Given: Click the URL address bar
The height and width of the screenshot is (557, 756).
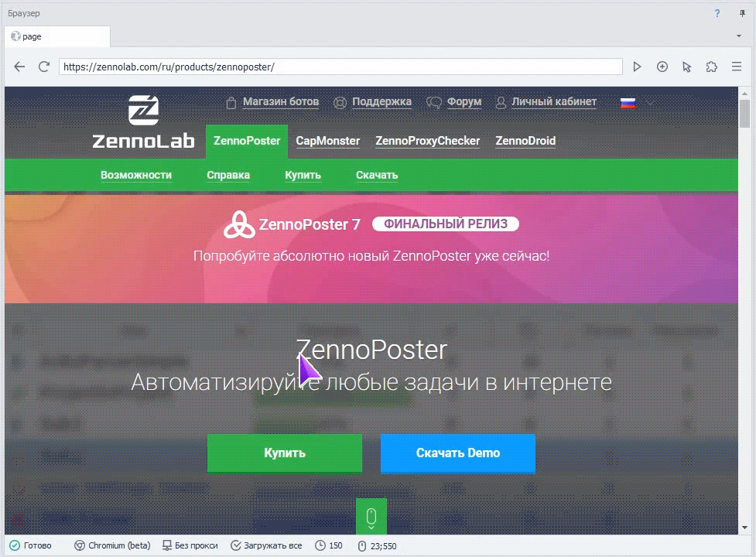Looking at the screenshot, I should click(340, 67).
